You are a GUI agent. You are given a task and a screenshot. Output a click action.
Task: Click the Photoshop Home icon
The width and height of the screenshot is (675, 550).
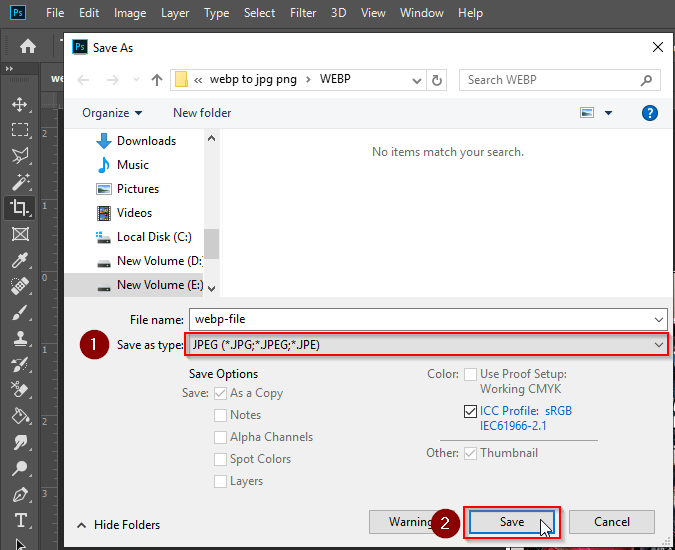[28, 46]
